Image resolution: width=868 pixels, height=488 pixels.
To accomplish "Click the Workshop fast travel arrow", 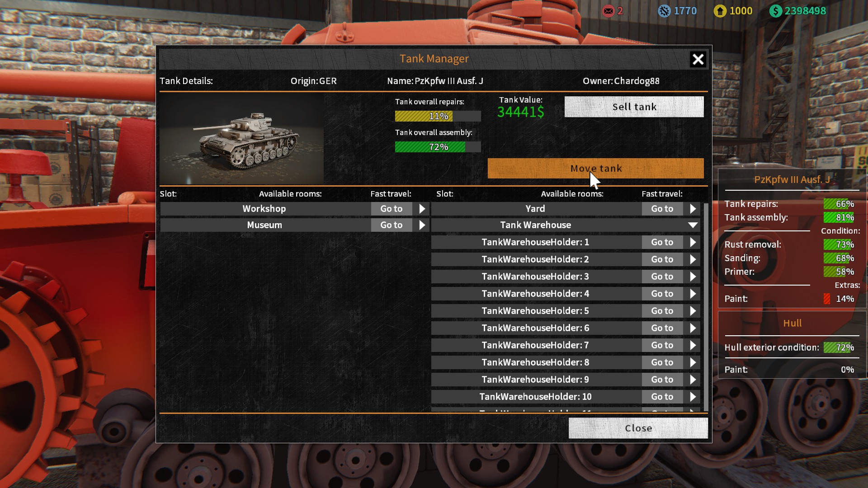I will (x=422, y=209).
